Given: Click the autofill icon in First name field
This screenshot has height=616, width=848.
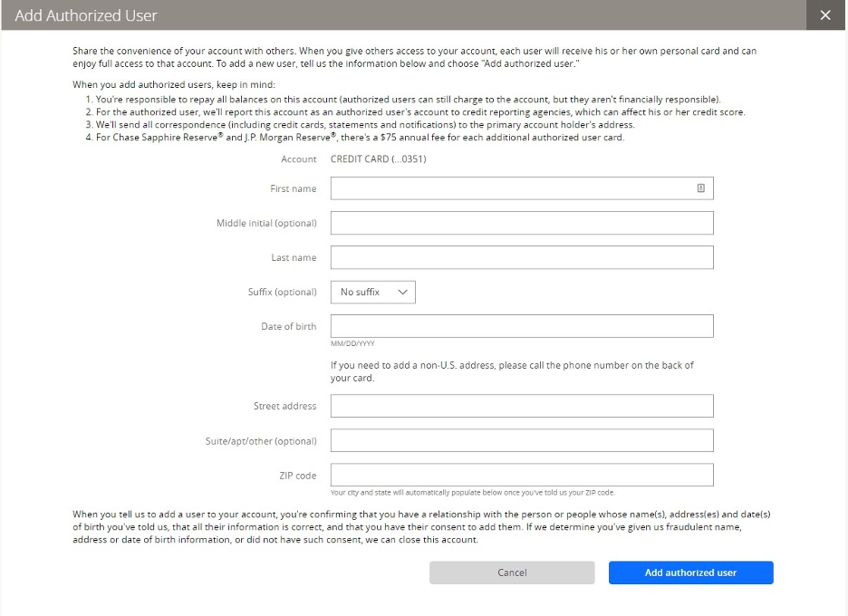Looking at the screenshot, I should click(x=700, y=188).
